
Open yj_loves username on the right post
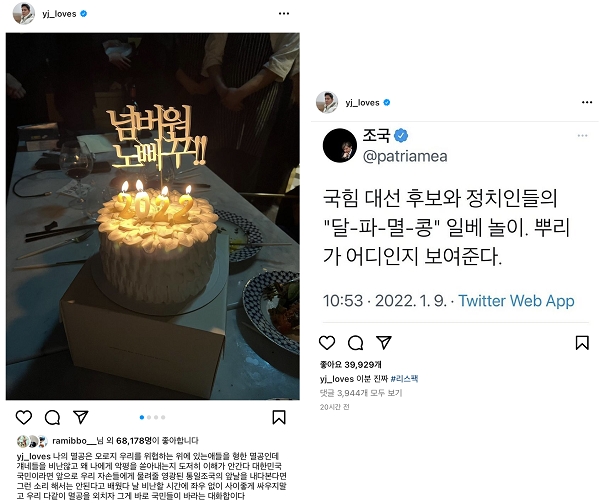(362, 103)
